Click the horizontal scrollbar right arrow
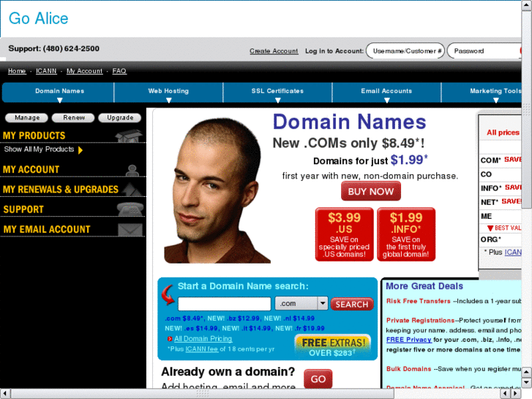The height and width of the screenshot is (399, 532). click(x=516, y=394)
